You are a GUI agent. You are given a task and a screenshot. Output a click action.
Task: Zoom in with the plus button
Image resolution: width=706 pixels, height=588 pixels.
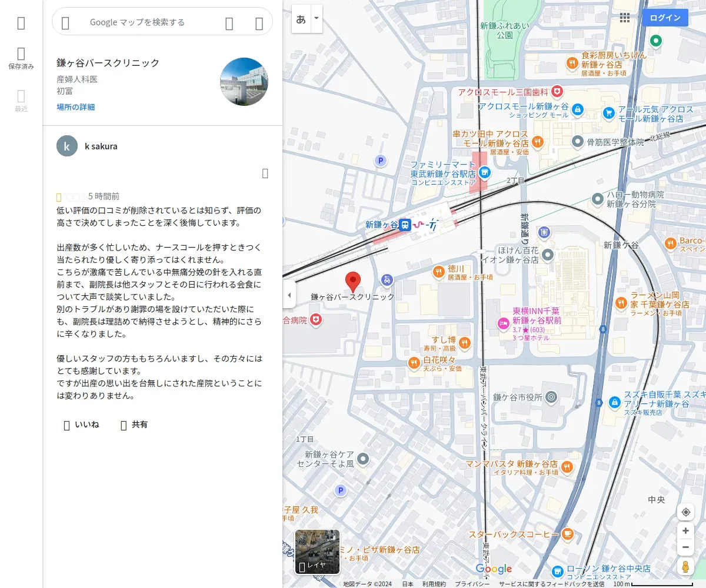(685, 530)
